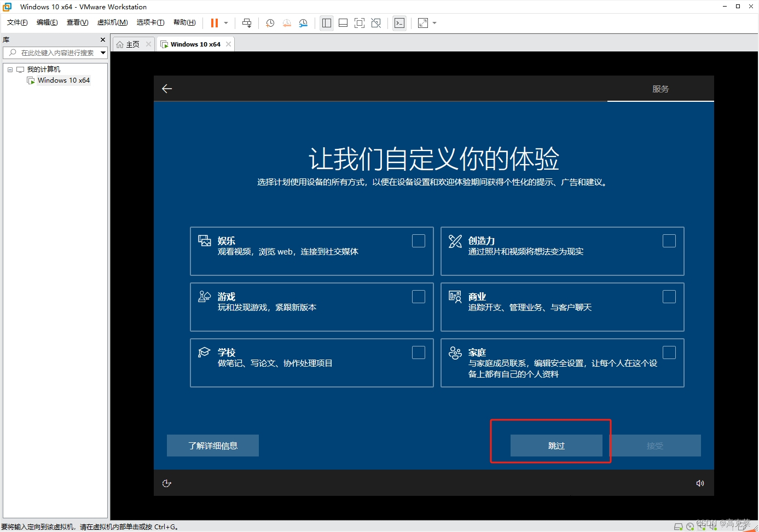Click the back arrow in setup
Image resolution: width=759 pixels, height=532 pixels.
pyautogui.click(x=167, y=89)
